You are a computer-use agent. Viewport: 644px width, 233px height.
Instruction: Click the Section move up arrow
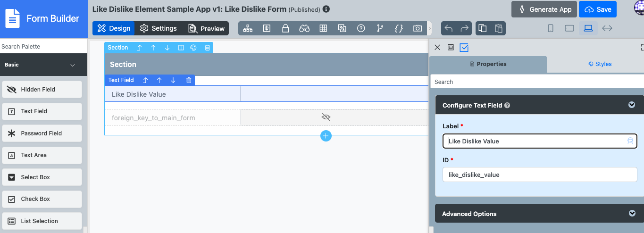coord(153,48)
